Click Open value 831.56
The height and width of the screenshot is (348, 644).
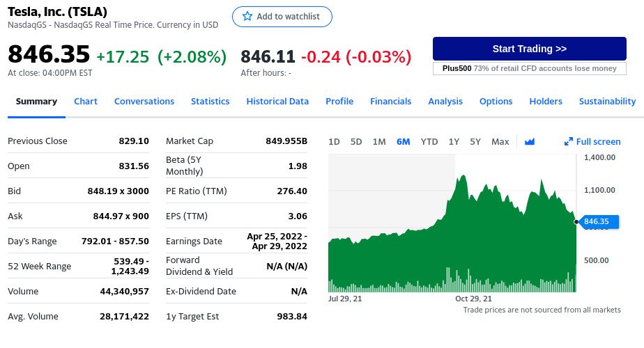134,166
